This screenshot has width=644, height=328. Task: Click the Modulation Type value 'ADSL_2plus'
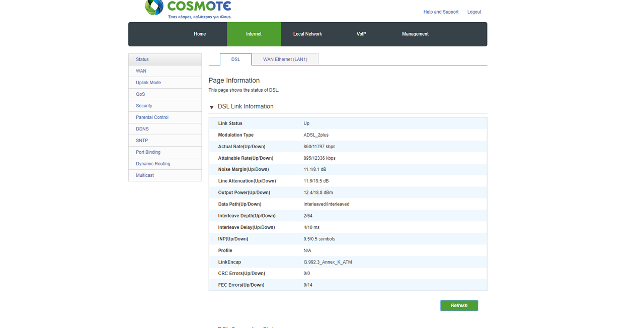point(316,135)
